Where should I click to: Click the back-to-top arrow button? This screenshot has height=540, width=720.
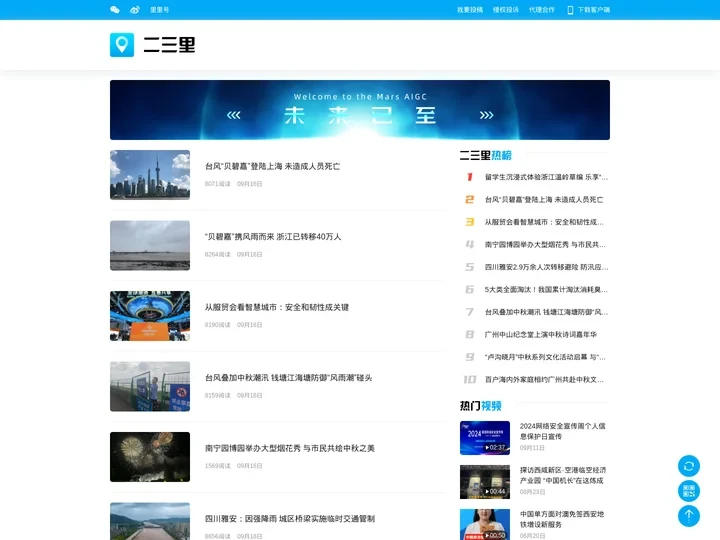point(689,516)
